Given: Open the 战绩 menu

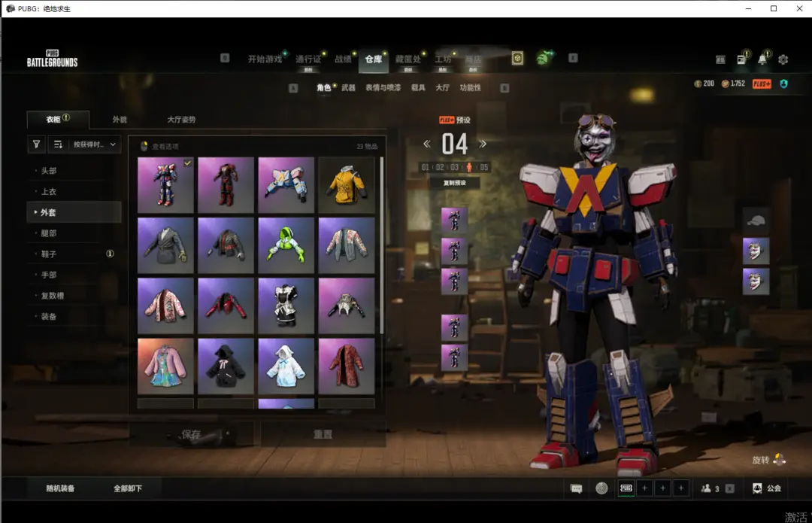Looking at the screenshot, I should point(343,59).
